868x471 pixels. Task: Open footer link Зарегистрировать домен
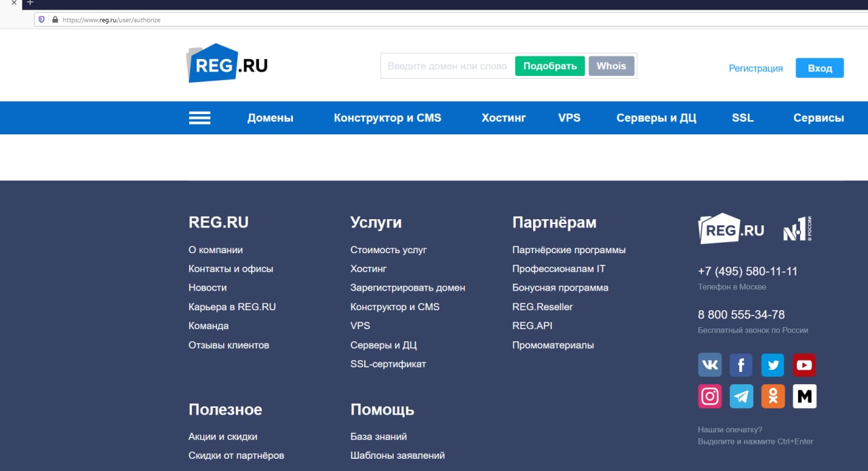coord(408,288)
